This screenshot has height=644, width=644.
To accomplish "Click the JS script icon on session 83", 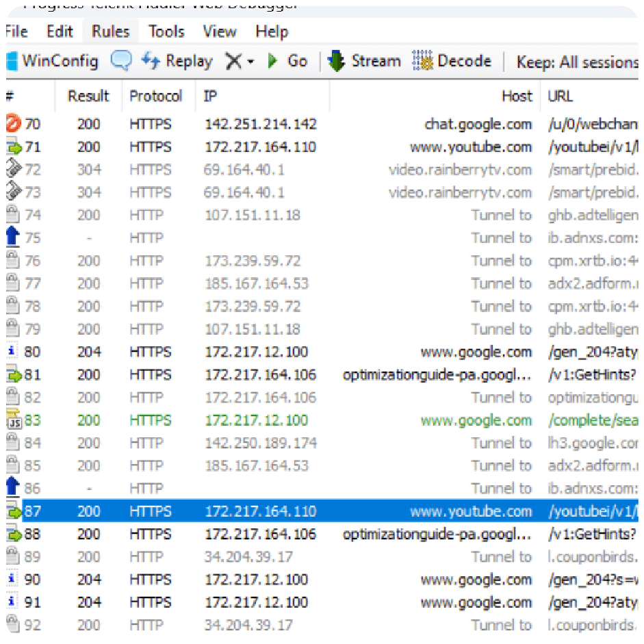I will (x=13, y=421).
